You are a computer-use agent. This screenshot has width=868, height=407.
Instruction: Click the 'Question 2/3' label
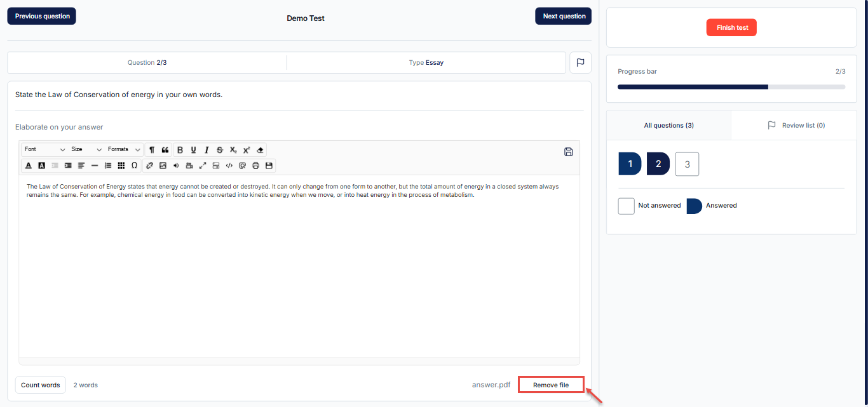tap(147, 63)
